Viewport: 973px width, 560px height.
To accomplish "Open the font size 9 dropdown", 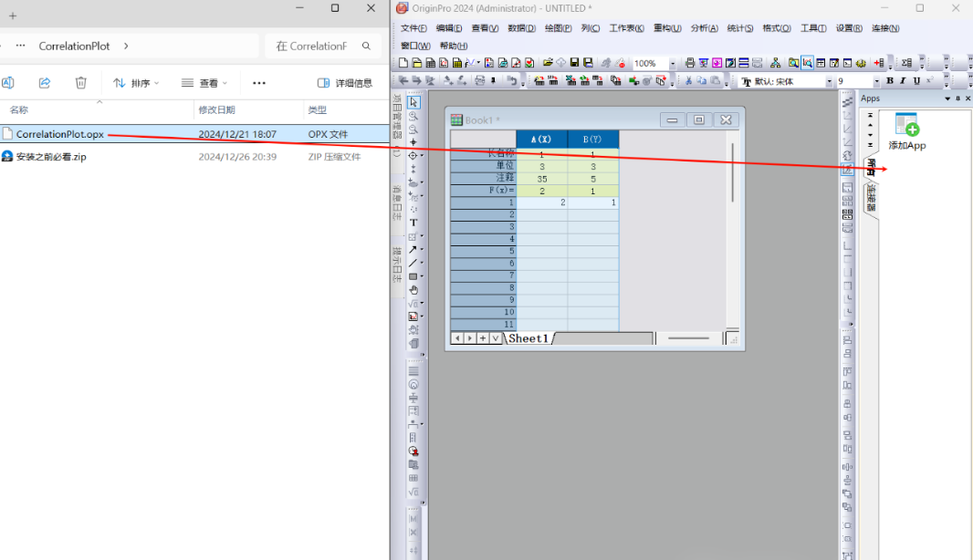I will click(x=876, y=81).
